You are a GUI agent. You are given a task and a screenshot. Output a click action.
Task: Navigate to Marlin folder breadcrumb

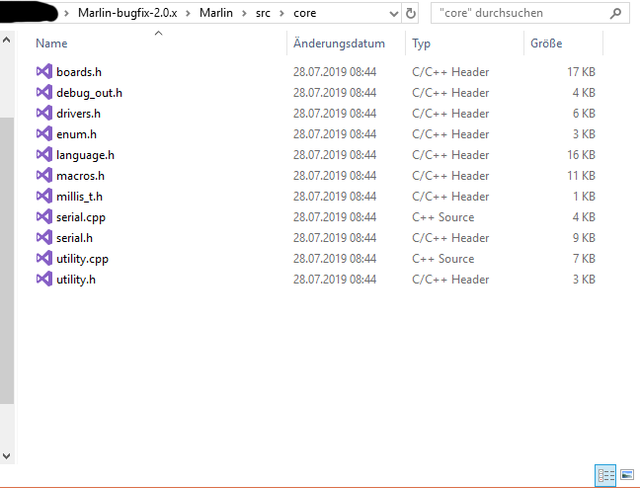(x=216, y=13)
